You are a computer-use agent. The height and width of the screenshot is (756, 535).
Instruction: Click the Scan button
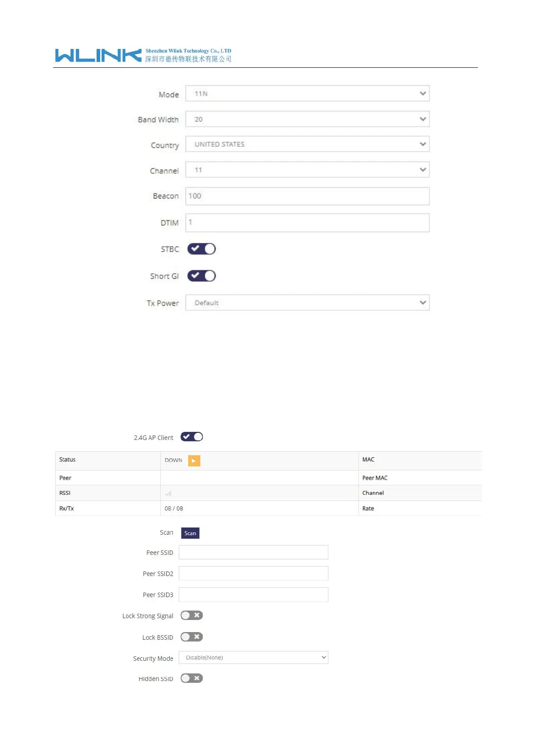pyautogui.click(x=190, y=533)
